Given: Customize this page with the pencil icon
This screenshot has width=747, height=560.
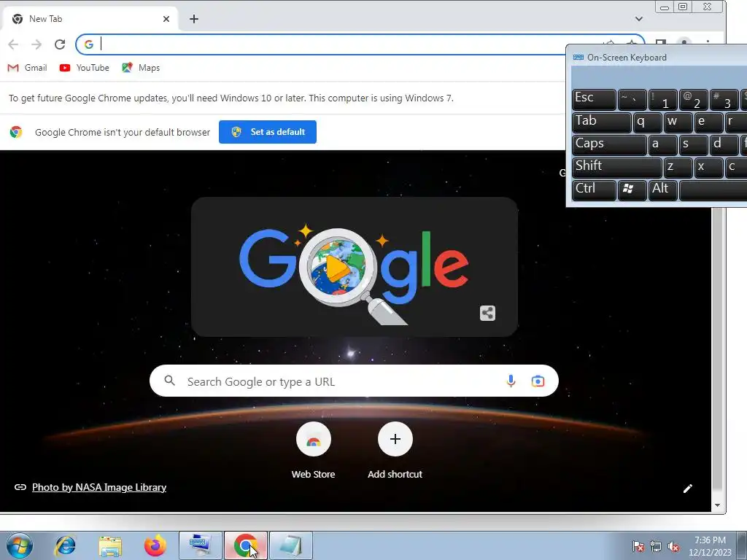Looking at the screenshot, I should pyautogui.click(x=687, y=489).
